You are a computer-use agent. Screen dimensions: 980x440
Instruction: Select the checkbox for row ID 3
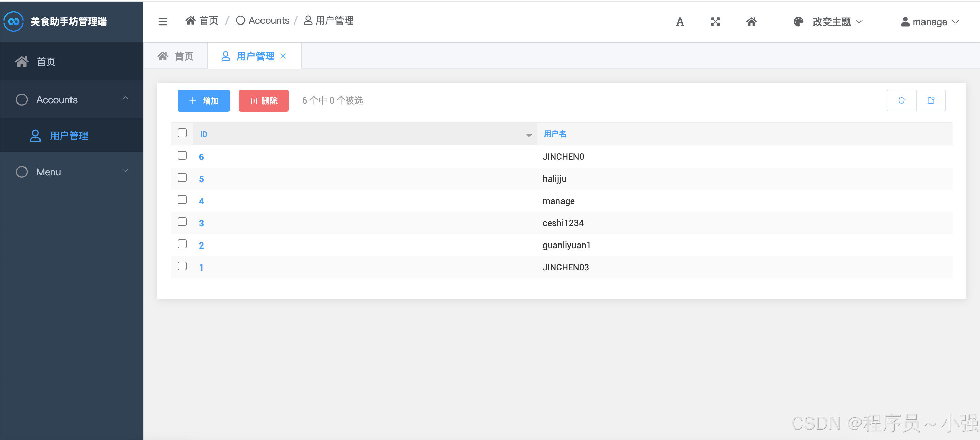182,222
